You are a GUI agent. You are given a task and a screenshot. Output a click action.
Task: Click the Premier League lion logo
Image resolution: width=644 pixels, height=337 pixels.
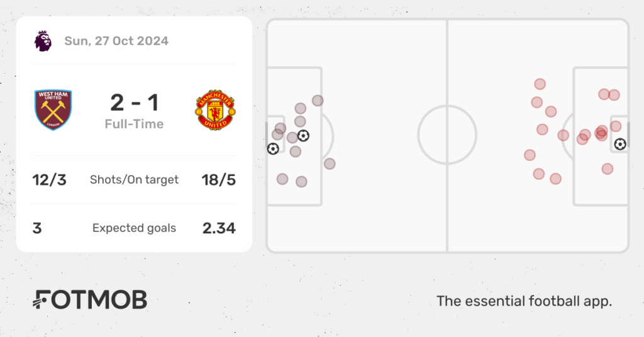click(x=43, y=41)
